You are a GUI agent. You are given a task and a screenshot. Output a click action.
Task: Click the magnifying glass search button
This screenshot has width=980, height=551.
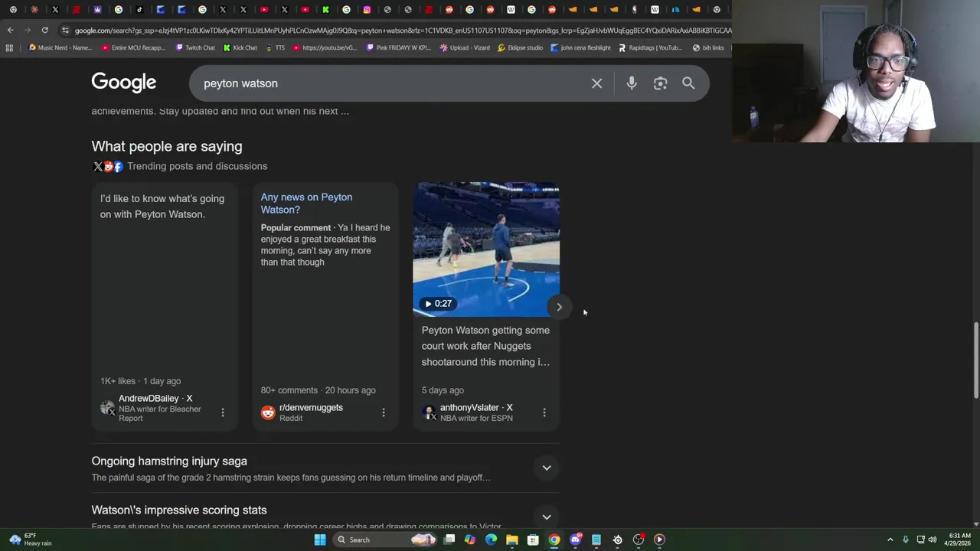tap(688, 83)
